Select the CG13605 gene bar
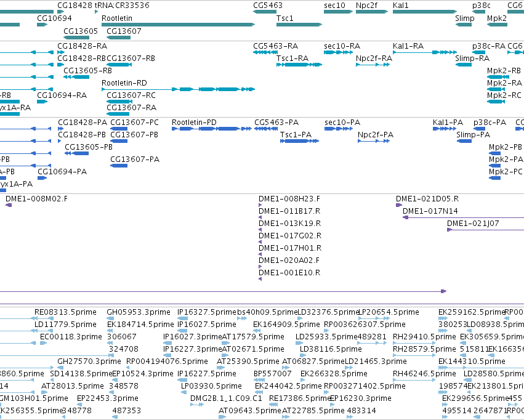The height and width of the screenshot is (420, 524). pos(76,38)
